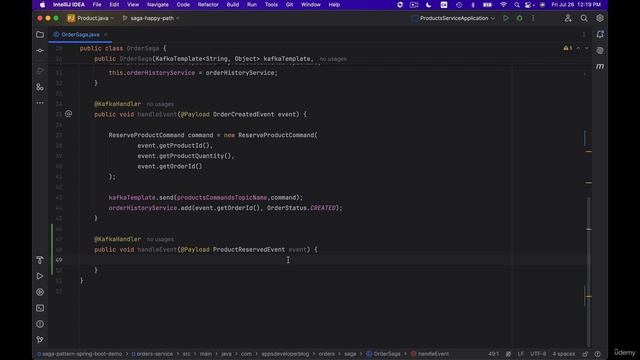Click saga-pattern-spring-boot-demo breadcrumb
Image resolution: width=640 pixels, height=360 pixels.
tap(79, 354)
